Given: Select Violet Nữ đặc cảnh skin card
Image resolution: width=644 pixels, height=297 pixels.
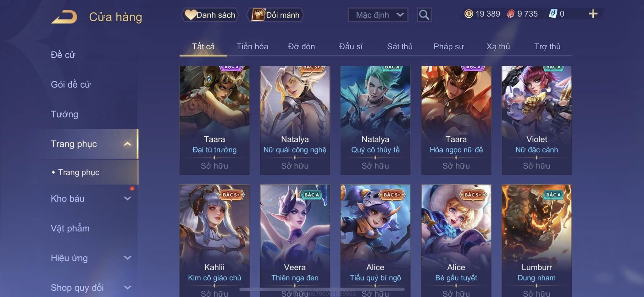Looking at the screenshot, I should [x=536, y=120].
